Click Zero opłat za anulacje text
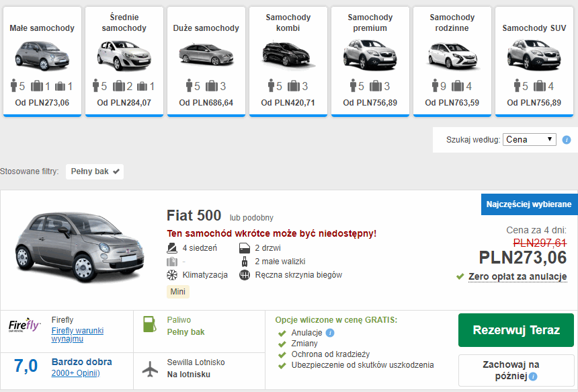Viewport: 578px width, 392px height. (x=518, y=276)
